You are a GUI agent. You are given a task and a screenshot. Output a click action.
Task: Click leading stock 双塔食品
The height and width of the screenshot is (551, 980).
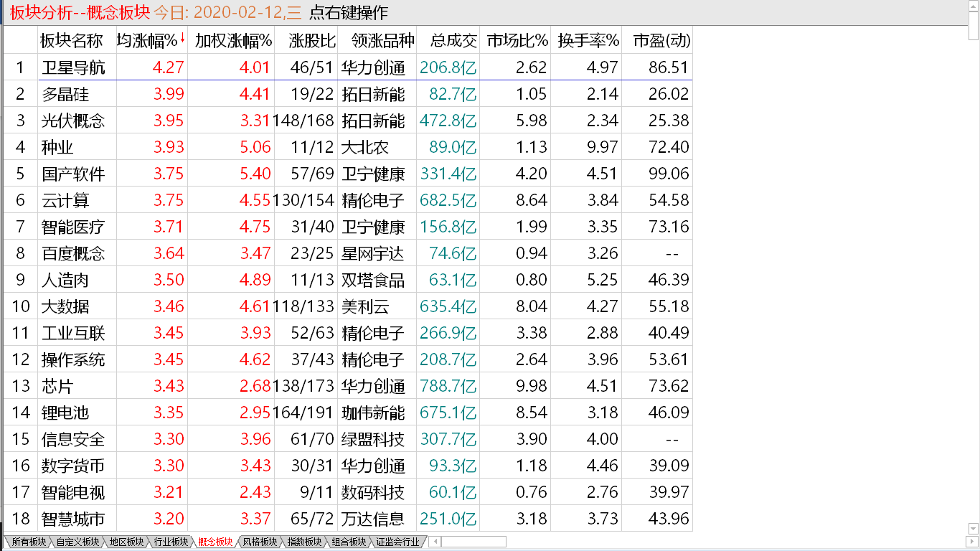[373, 280]
